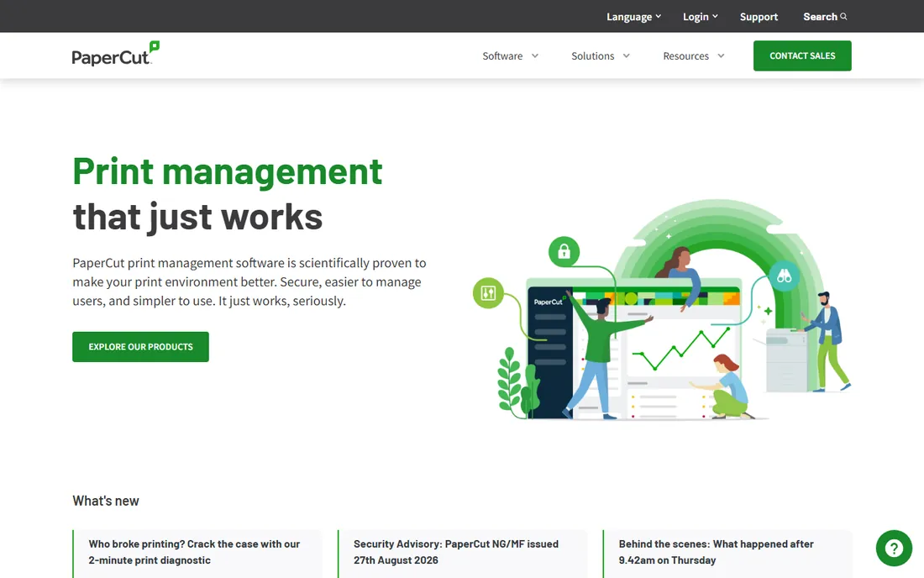
Task: Click the 'that just works' headline text
Action: (197, 218)
